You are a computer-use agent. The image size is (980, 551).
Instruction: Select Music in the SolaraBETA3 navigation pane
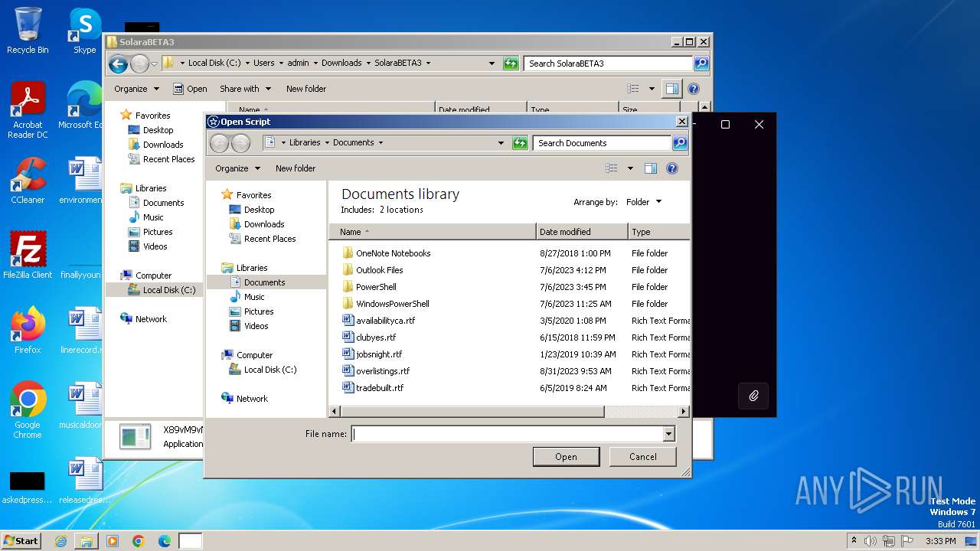click(x=145, y=217)
